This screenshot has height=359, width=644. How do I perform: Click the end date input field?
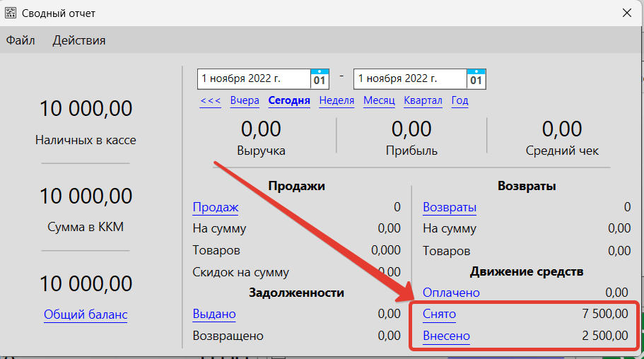tap(409, 78)
